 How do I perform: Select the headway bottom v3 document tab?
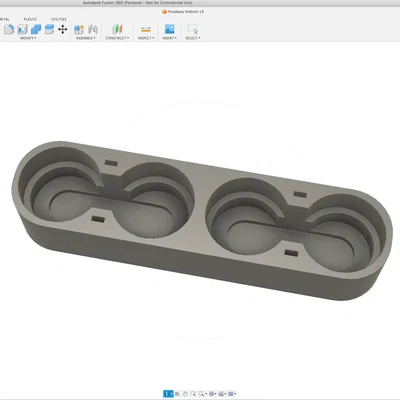[183, 12]
